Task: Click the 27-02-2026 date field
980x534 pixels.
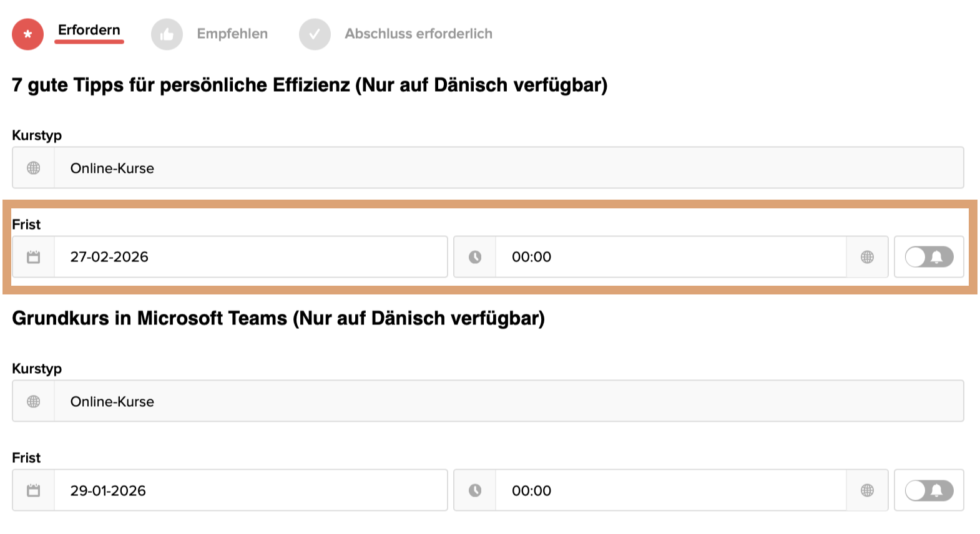Action: (x=250, y=257)
